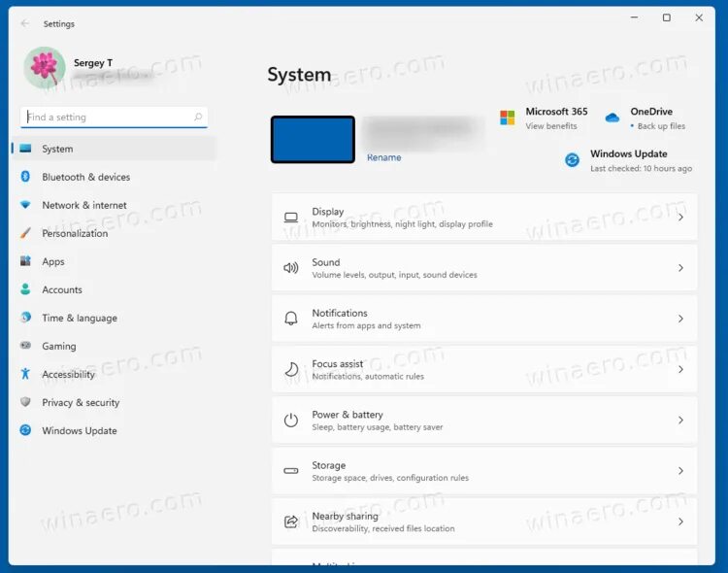Open the Accounts category
728x573 pixels.
tap(115, 289)
